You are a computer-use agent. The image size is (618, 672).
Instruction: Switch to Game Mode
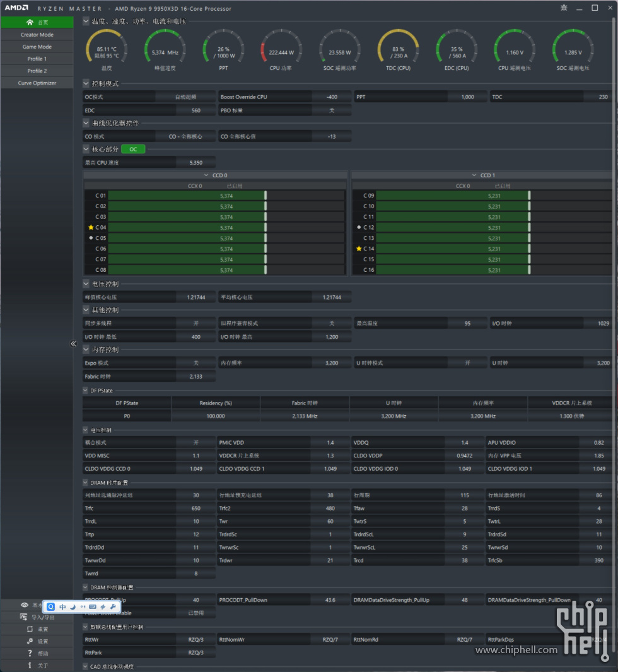coord(37,47)
